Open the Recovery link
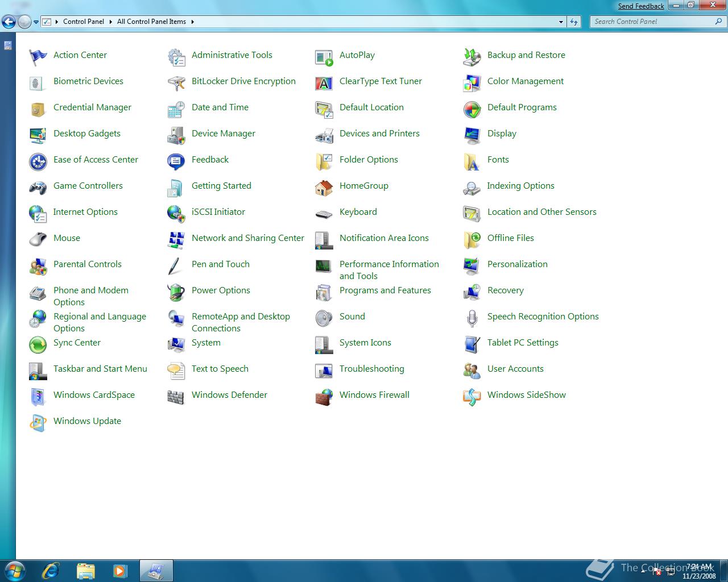The height and width of the screenshot is (582, 728). pyautogui.click(x=506, y=290)
